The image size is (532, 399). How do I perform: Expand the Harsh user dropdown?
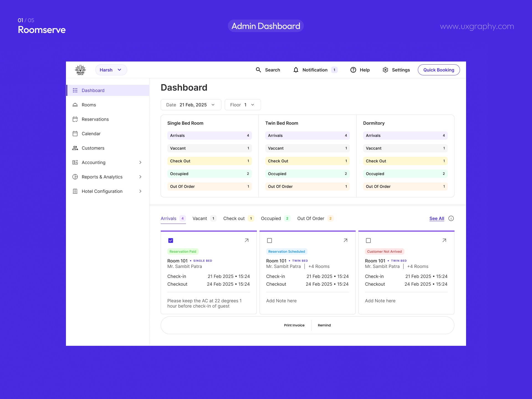pyautogui.click(x=111, y=70)
